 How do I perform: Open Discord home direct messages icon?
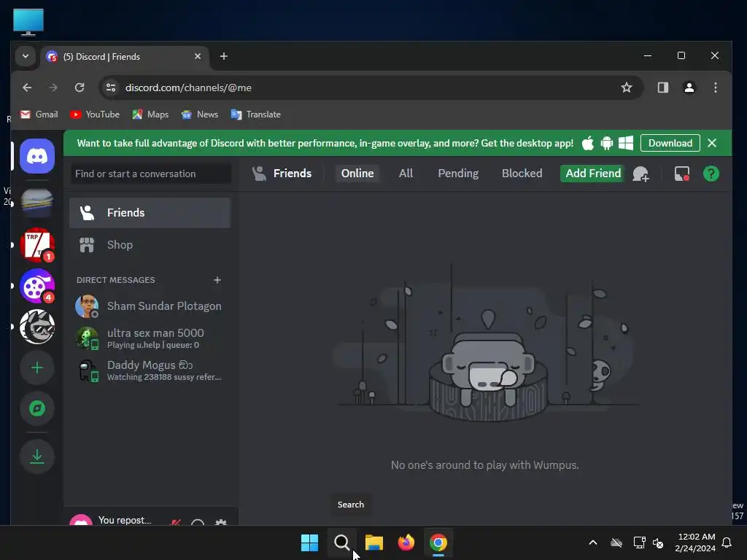pos(37,156)
